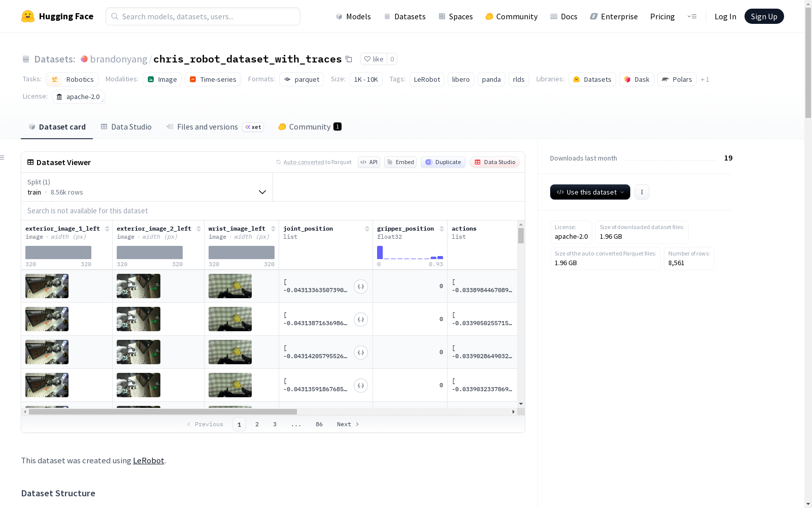Open Data Studio from viewer toolbar
812x508 pixels.
(x=494, y=162)
